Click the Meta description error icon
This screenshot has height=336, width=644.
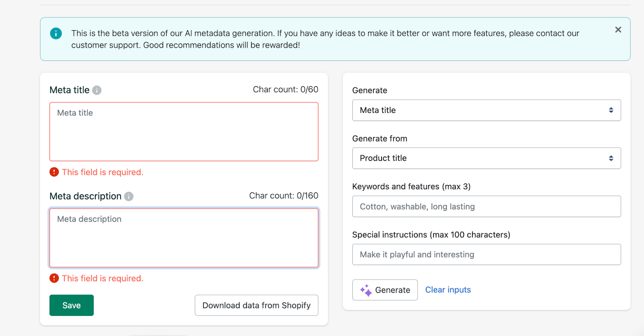(x=54, y=278)
